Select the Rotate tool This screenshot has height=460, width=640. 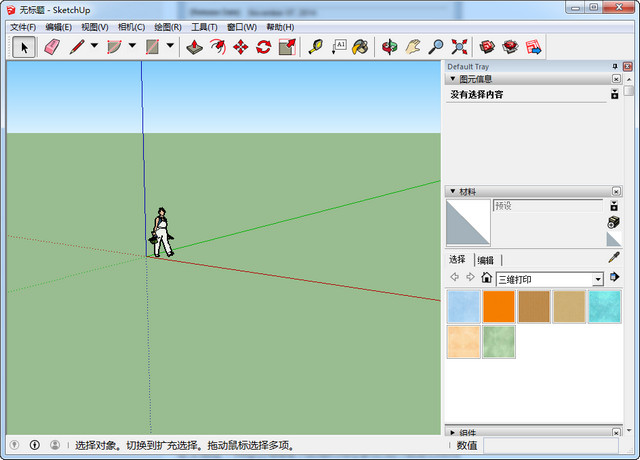[264, 47]
